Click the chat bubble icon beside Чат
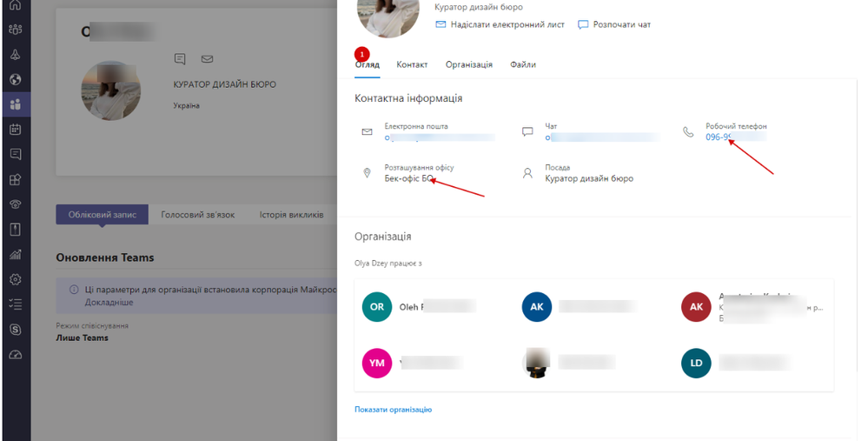Image resolution: width=868 pixels, height=441 pixels. point(527,132)
